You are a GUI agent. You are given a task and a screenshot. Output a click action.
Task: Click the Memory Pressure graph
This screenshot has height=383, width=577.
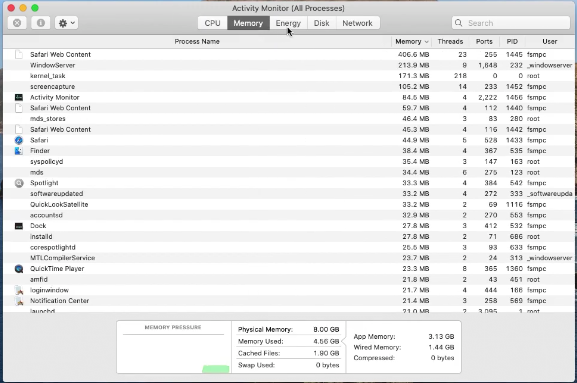(x=173, y=354)
